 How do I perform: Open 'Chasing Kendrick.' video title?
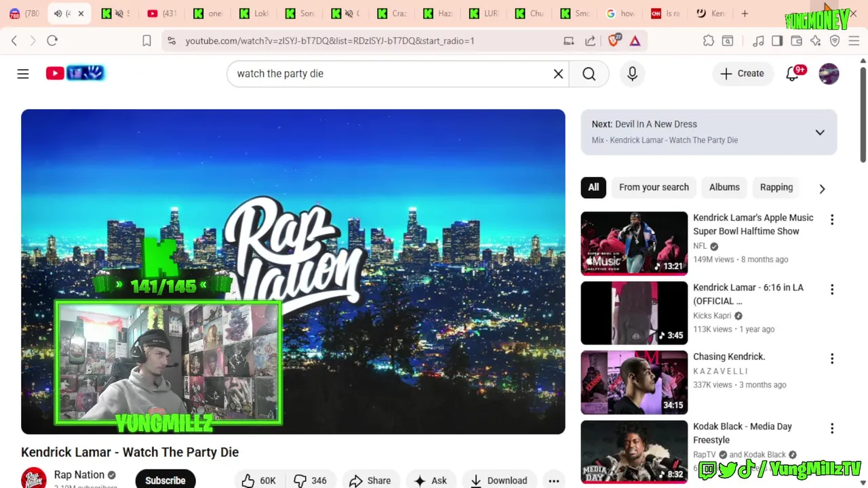pyautogui.click(x=729, y=357)
